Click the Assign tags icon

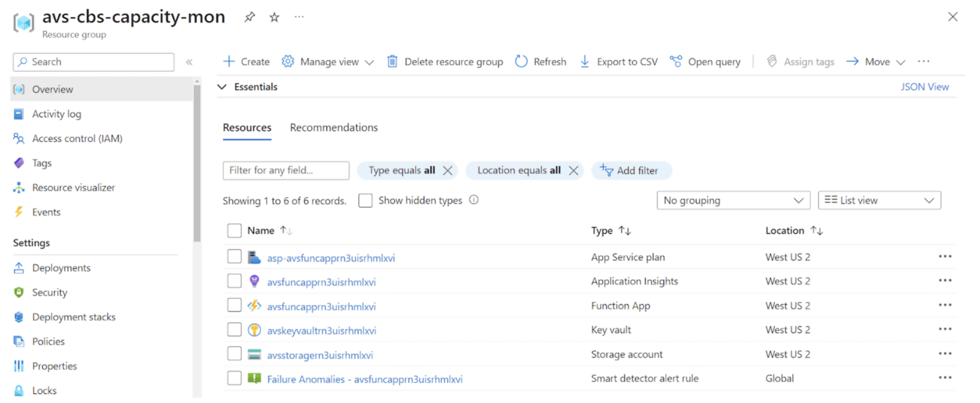[772, 62]
